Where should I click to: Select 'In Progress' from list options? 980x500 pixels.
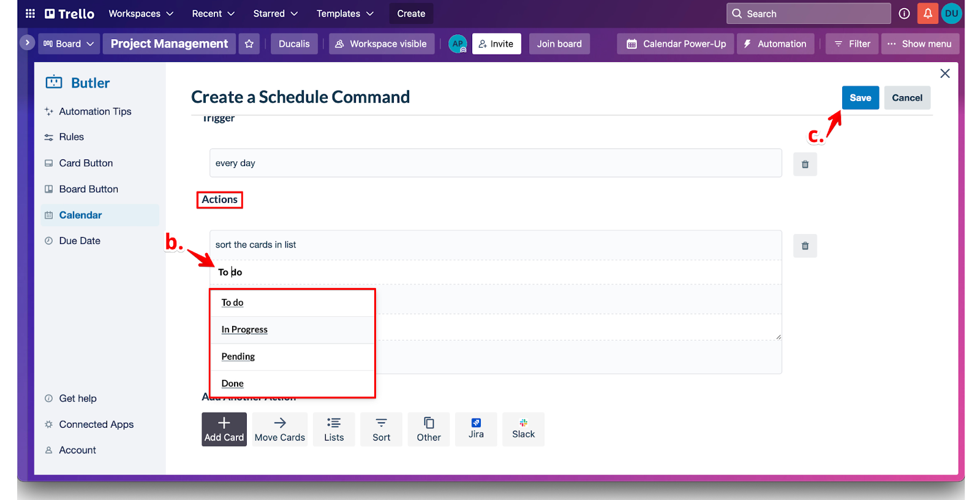point(244,330)
